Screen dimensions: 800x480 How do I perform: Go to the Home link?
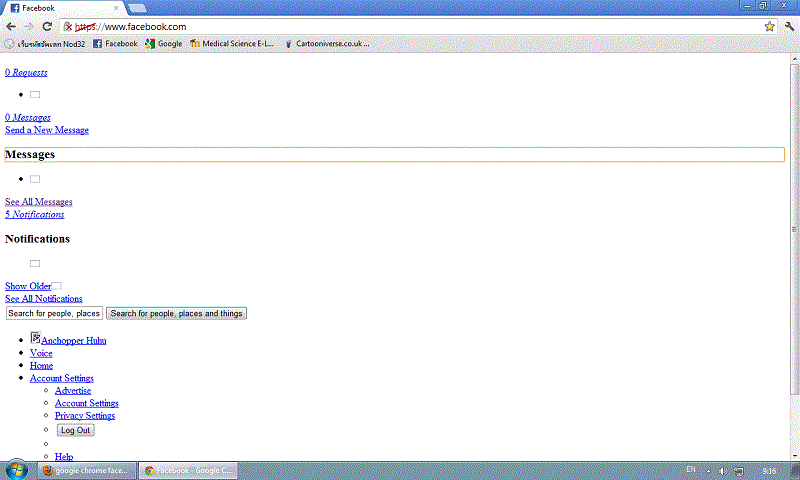[41, 366]
